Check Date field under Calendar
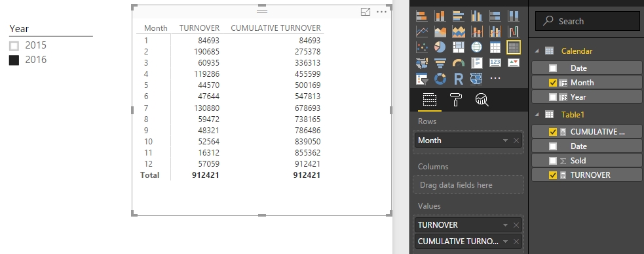 pyautogui.click(x=553, y=68)
